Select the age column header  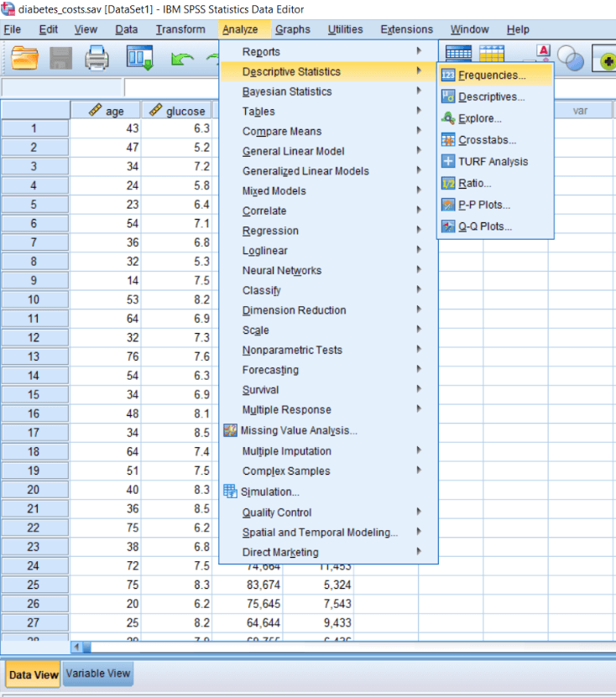(x=106, y=111)
